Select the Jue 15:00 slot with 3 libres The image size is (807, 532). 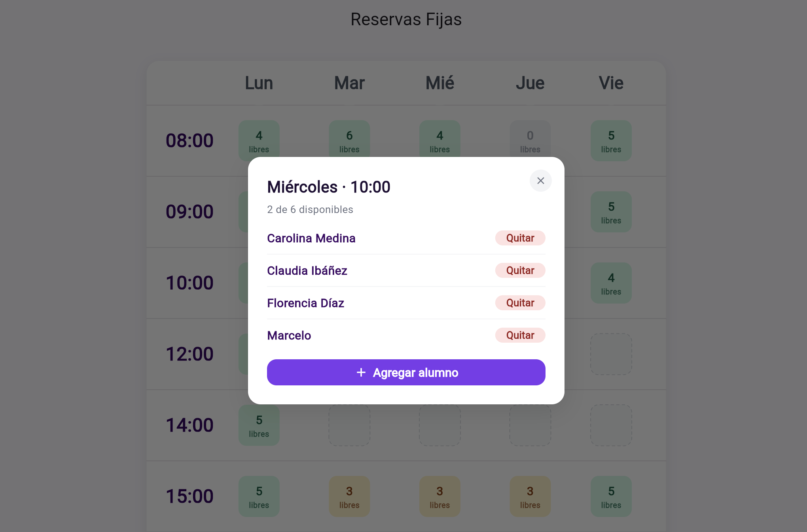point(530,496)
